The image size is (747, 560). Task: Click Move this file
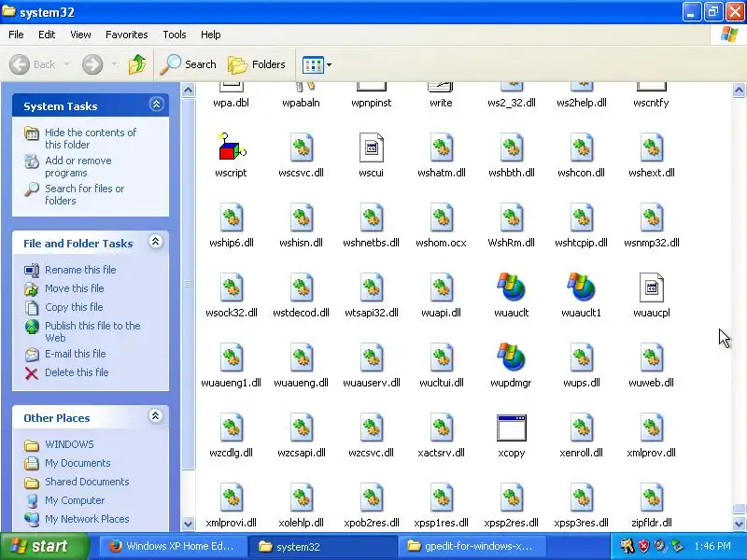point(75,288)
